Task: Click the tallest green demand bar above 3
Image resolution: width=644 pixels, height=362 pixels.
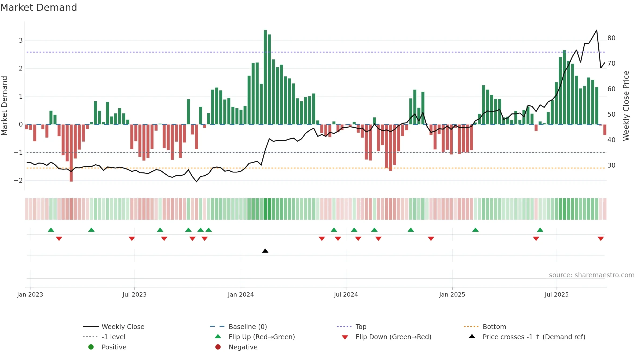Action: click(x=265, y=77)
